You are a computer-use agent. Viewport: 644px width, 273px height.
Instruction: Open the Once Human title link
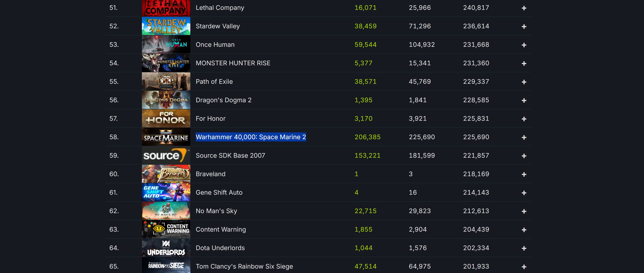[215, 45]
